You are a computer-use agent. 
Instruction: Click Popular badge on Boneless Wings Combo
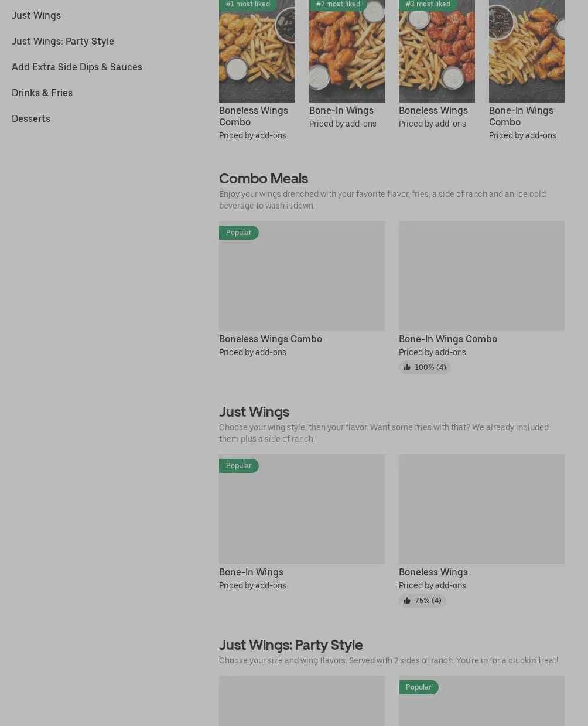(x=239, y=233)
